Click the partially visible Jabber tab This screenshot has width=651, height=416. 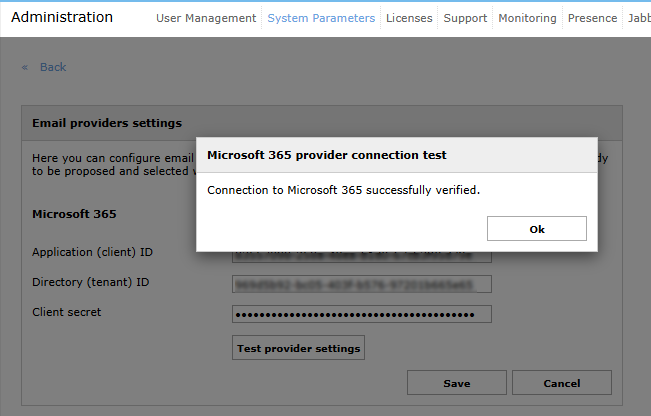tap(639, 18)
